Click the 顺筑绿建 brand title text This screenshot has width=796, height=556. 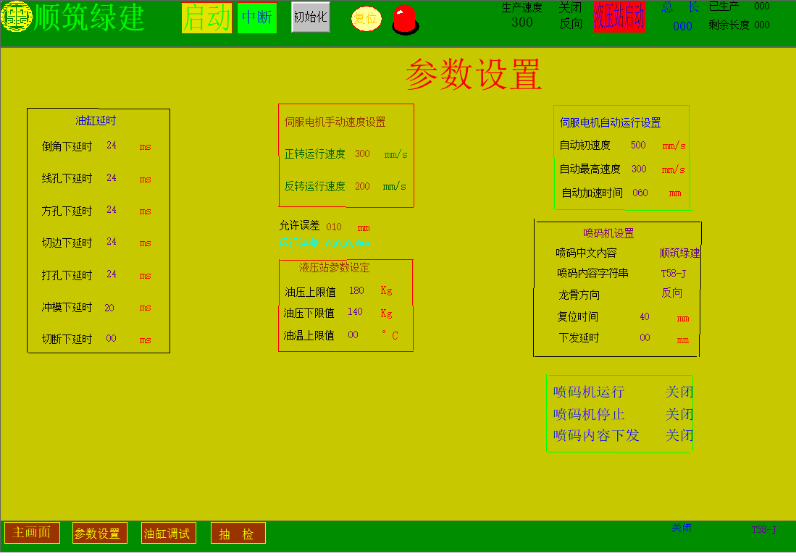click(x=89, y=17)
